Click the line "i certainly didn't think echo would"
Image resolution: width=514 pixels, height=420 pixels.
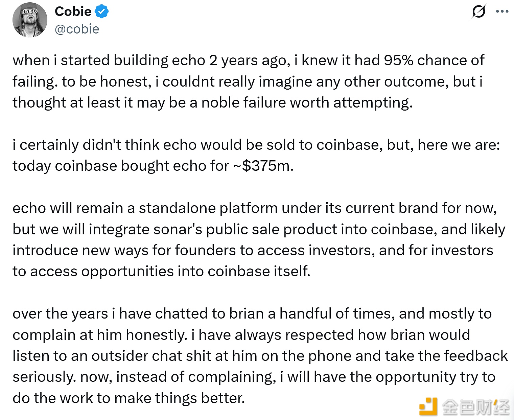(x=256, y=145)
